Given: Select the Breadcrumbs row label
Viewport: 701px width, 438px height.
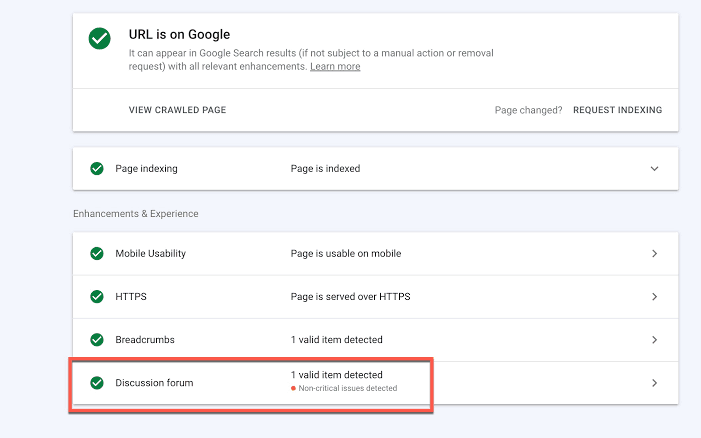Looking at the screenshot, I should (x=146, y=340).
